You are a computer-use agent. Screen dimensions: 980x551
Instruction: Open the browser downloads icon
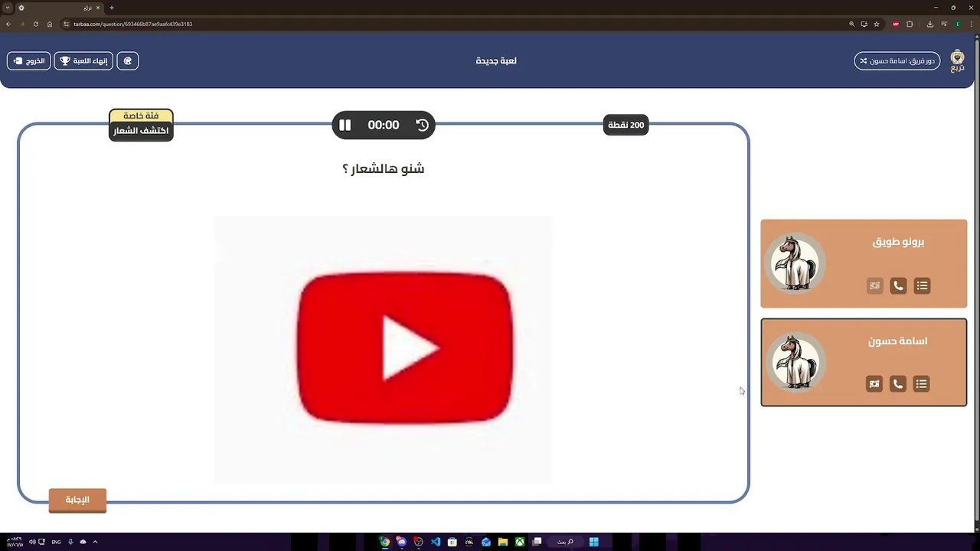(930, 24)
